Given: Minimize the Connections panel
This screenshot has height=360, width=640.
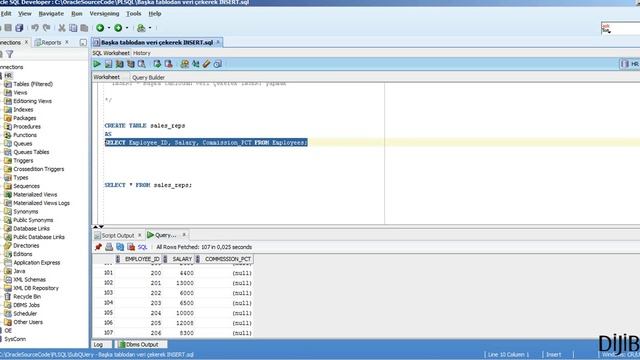Looking at the screenshot, I should (x=83, y=42).
